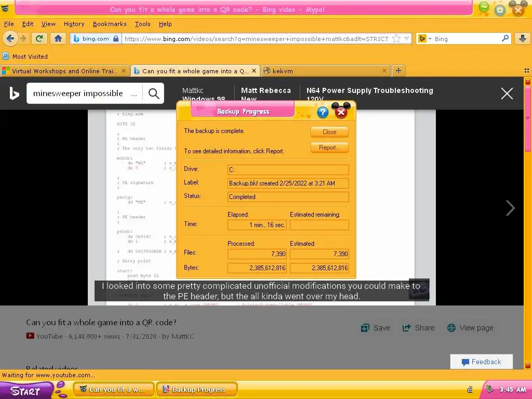The image size is (532, 399).
Task: Close the Virtual Workshops tab
Action: 124,71
